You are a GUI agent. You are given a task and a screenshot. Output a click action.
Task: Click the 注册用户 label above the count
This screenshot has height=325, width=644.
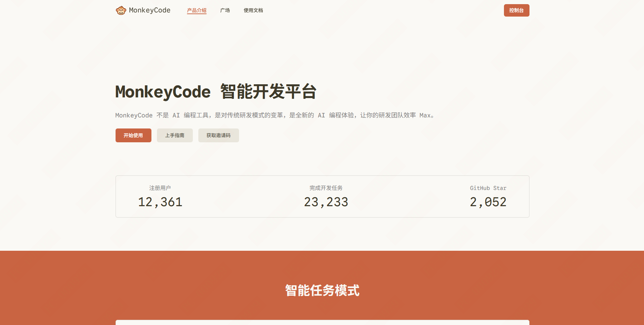160,188
